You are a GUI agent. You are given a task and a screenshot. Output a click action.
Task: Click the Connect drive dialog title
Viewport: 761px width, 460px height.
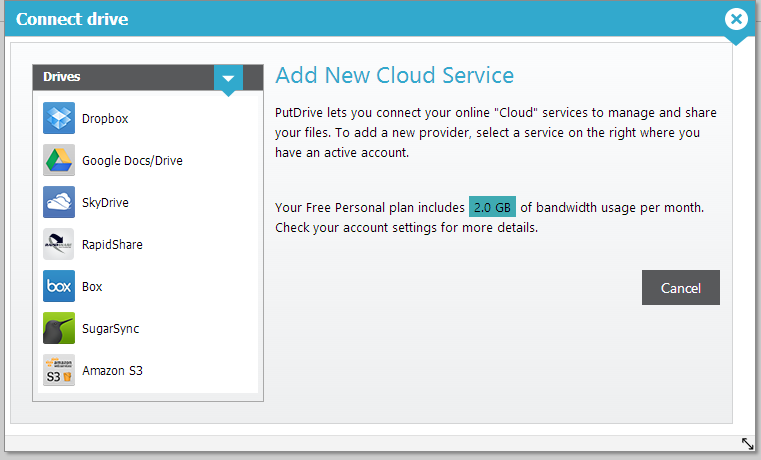pos(72,19)
